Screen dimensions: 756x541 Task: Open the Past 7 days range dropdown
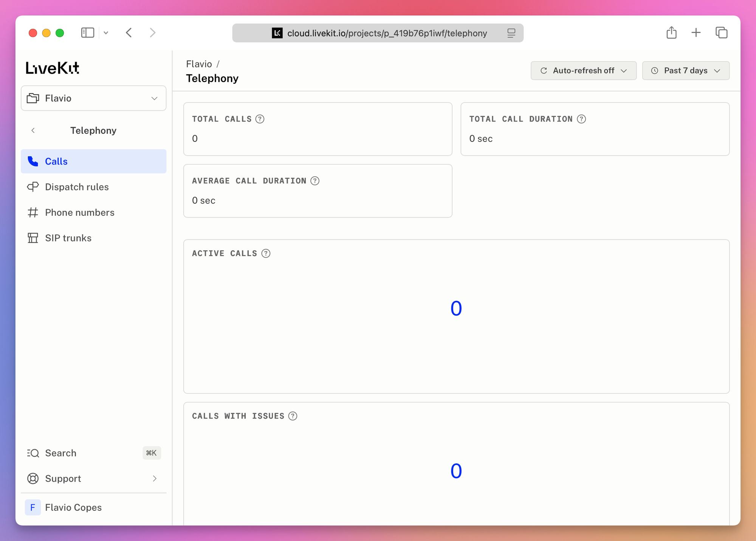[686, 71]
